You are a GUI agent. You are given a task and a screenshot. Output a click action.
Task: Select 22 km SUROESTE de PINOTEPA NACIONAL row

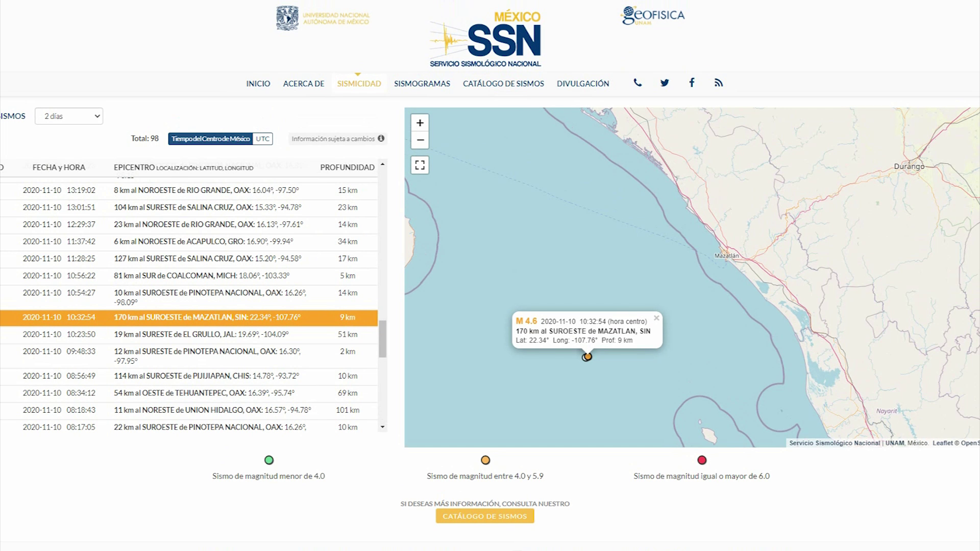click(189, 427)
